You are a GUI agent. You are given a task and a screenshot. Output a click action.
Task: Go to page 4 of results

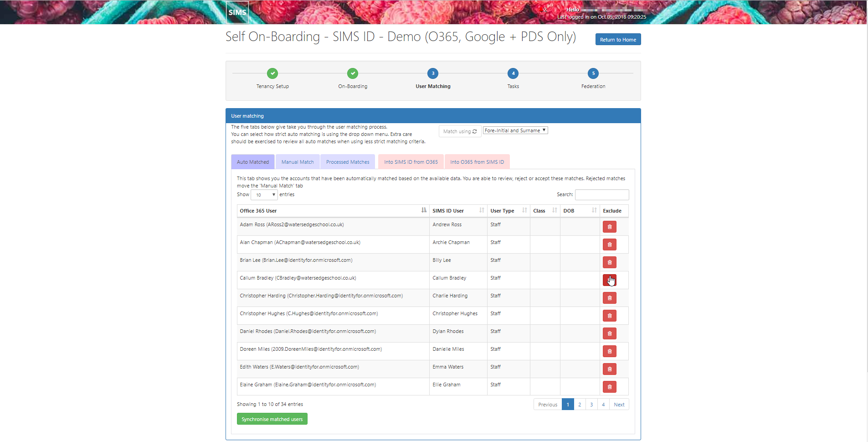[x=603, y=405]
